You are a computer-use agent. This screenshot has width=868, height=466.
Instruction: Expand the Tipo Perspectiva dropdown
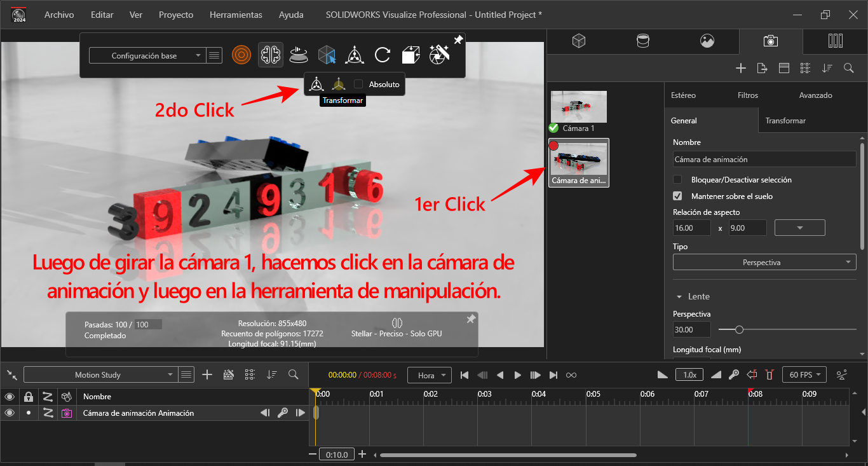tap(764, 263)
